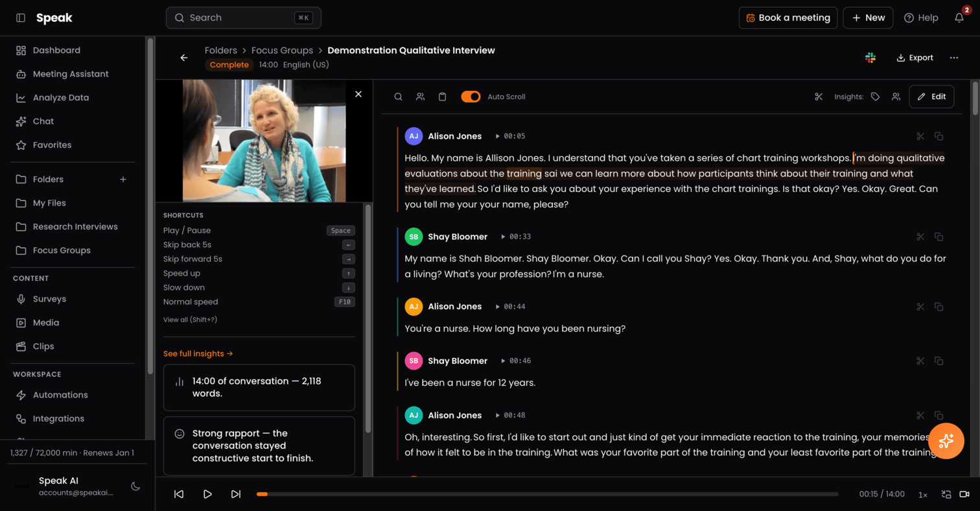The image size is (980, 511).
Task: Click the Book a meeting button
Action: [788, 18]
